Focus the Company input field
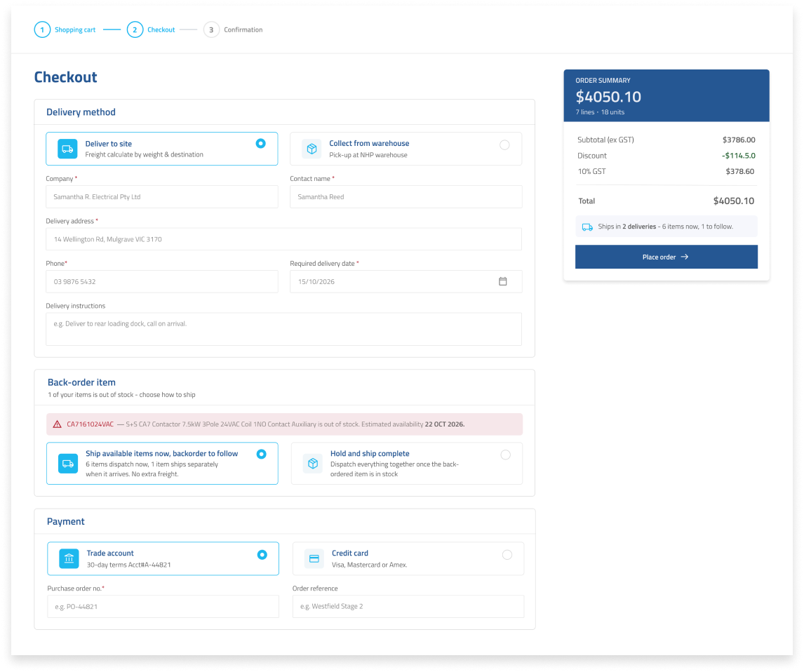The image size is (804, 672). pyautogui.click(x=162, y=197)
